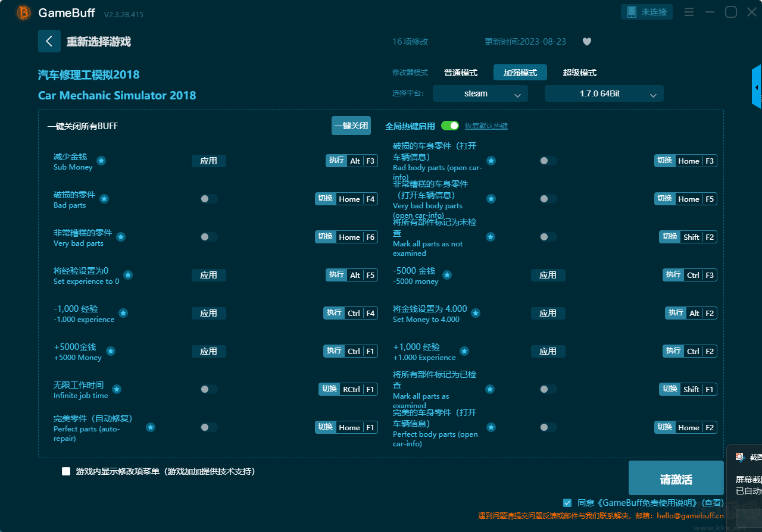This screenshot has height=532, width=762.
Task: Click star beside Bad body parts
Action: click(x=491, y=161)
